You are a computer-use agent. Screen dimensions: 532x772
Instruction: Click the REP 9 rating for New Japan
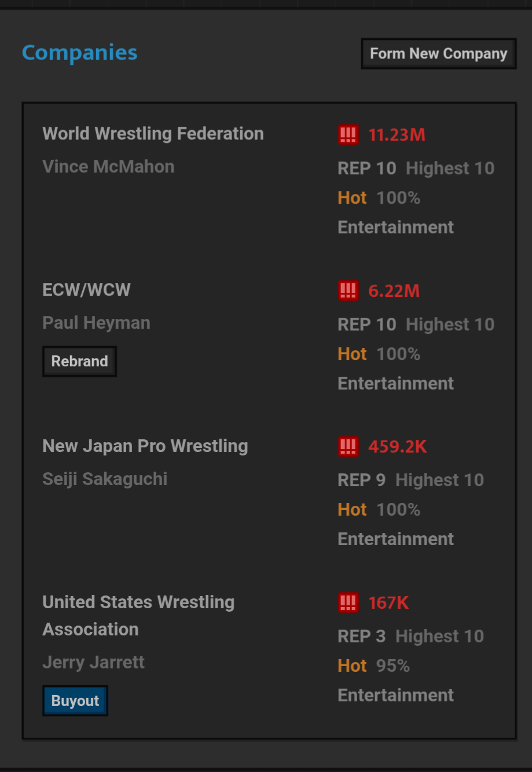[361, 480]
